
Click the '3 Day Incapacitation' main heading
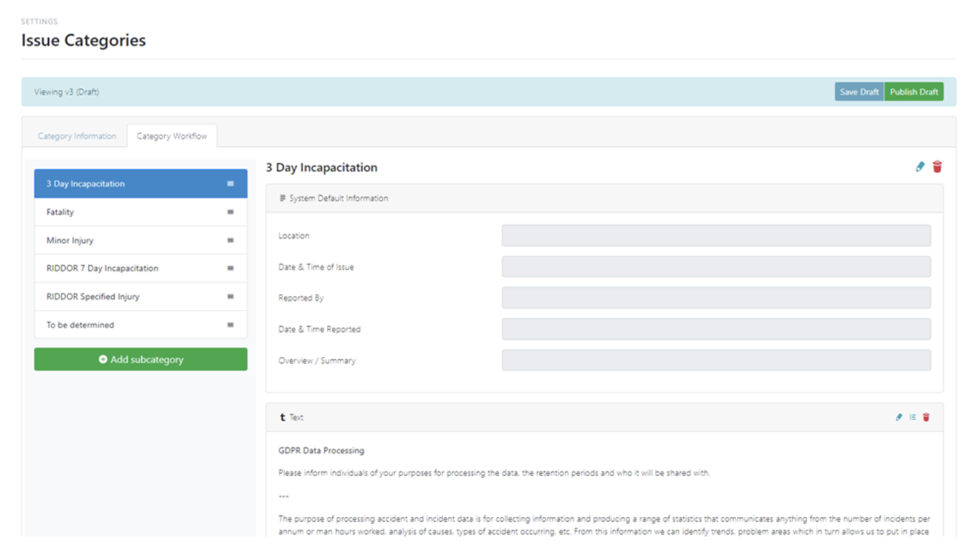[x=322, y=168]
